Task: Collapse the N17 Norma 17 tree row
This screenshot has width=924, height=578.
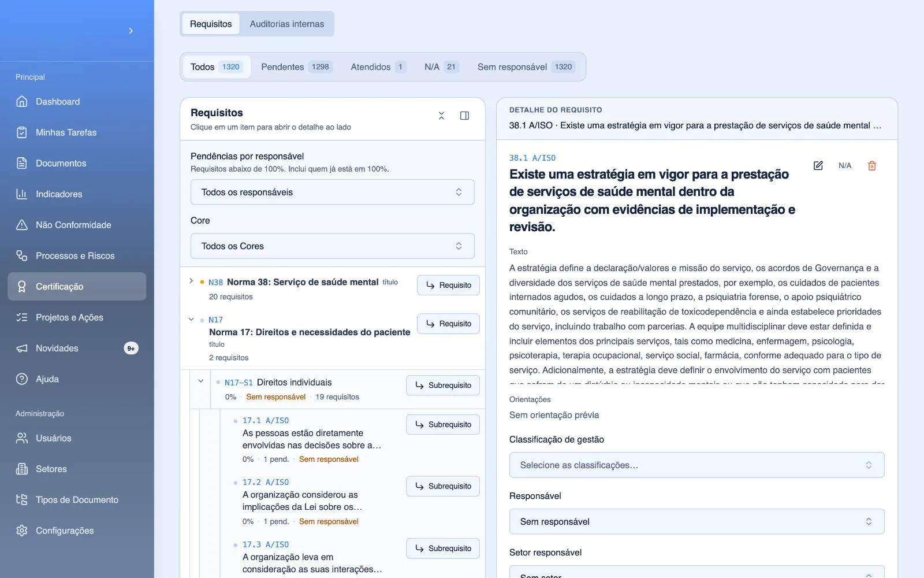Action: coord(191,319)
